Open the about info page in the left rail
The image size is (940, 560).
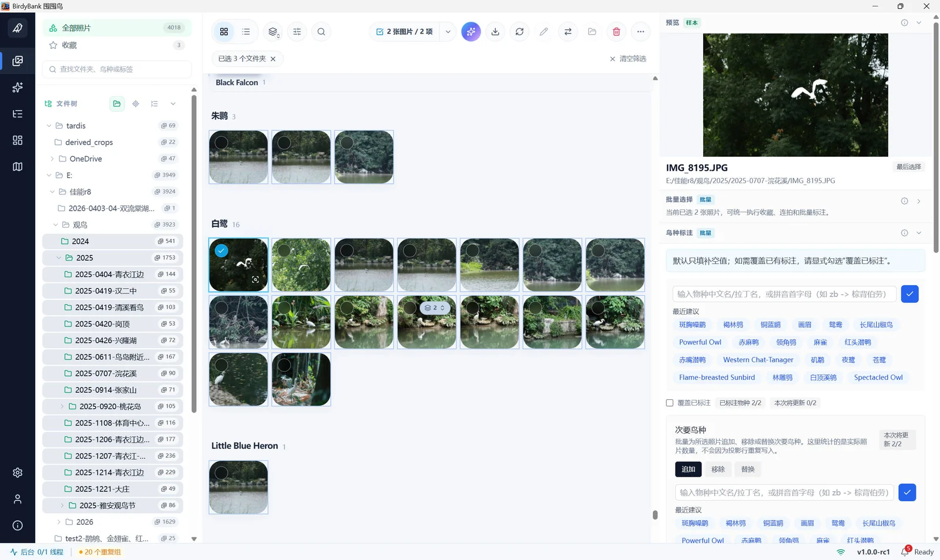[x=18, y=525]
